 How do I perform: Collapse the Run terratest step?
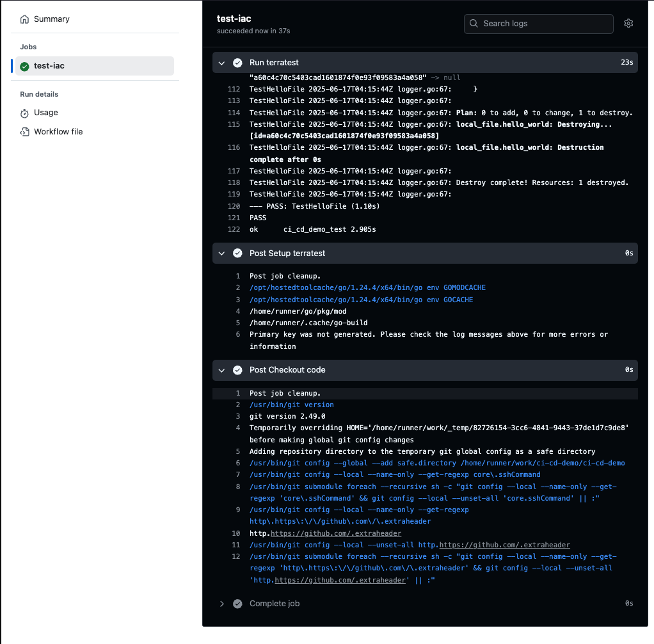[222, 63]
